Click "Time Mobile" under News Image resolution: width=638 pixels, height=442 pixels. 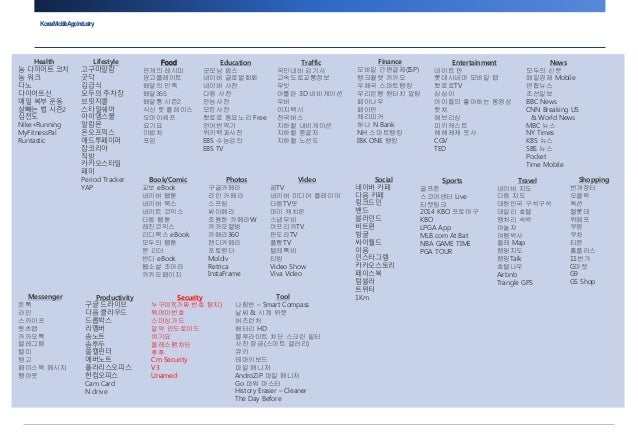[x=544, y=164]
